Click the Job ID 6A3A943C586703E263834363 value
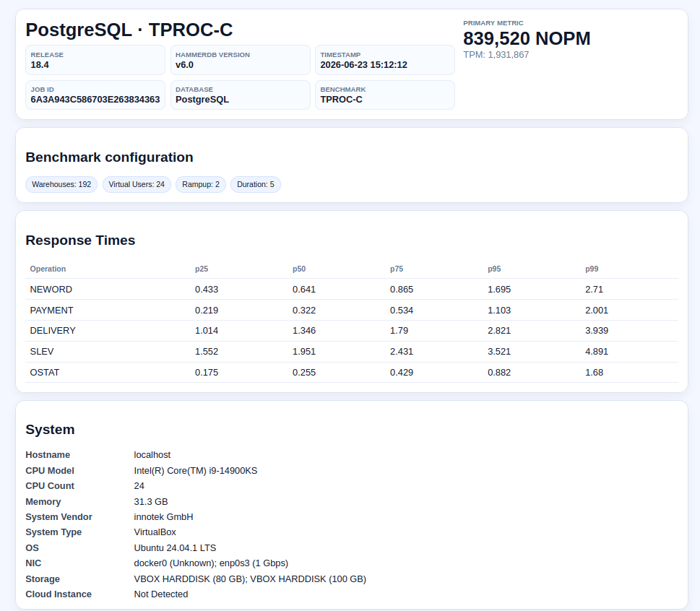This screenshot has height=611, width=700. [x=95, y=100]
